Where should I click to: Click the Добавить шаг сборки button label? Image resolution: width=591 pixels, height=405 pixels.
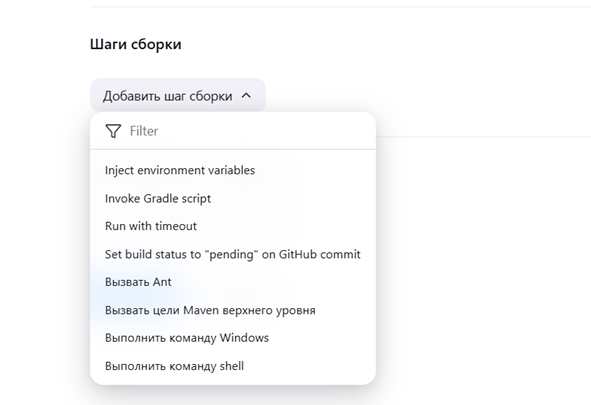(168, 96)
